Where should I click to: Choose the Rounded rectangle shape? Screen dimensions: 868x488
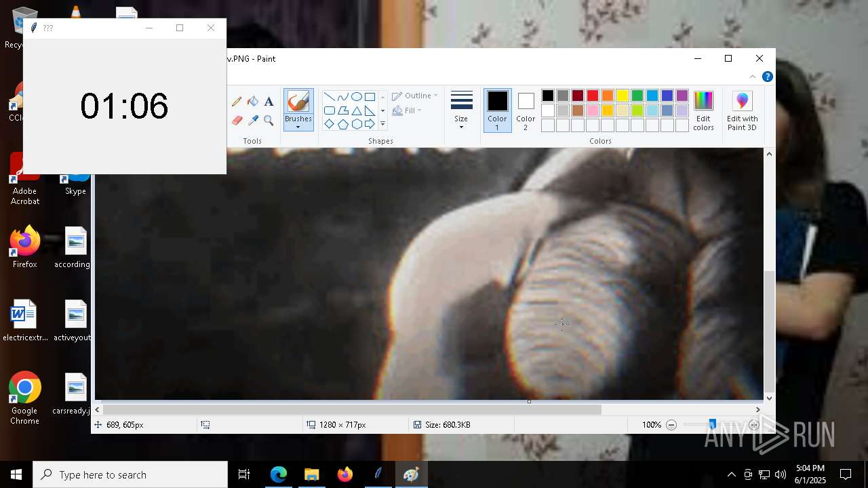329,110
